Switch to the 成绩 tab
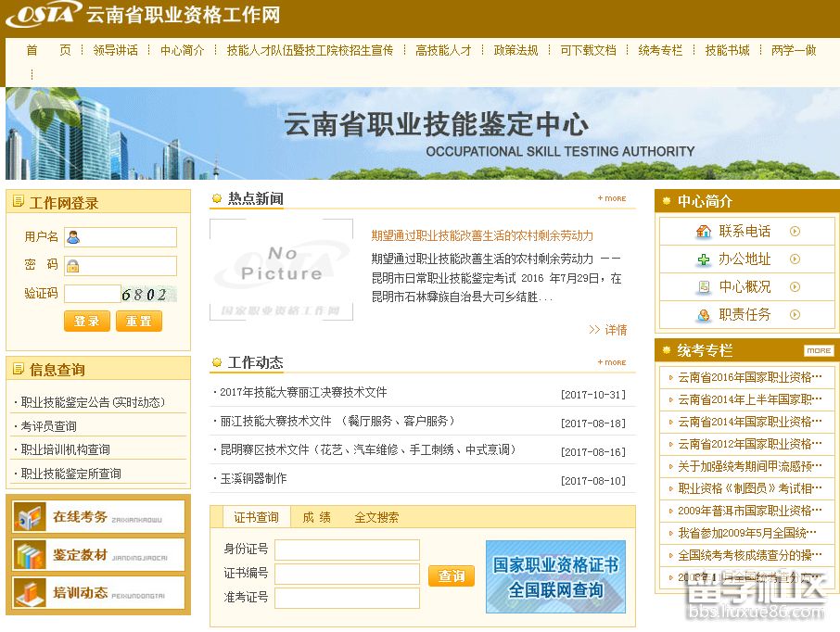The width and height of the screenshot is (840, 632). (317, 517)
